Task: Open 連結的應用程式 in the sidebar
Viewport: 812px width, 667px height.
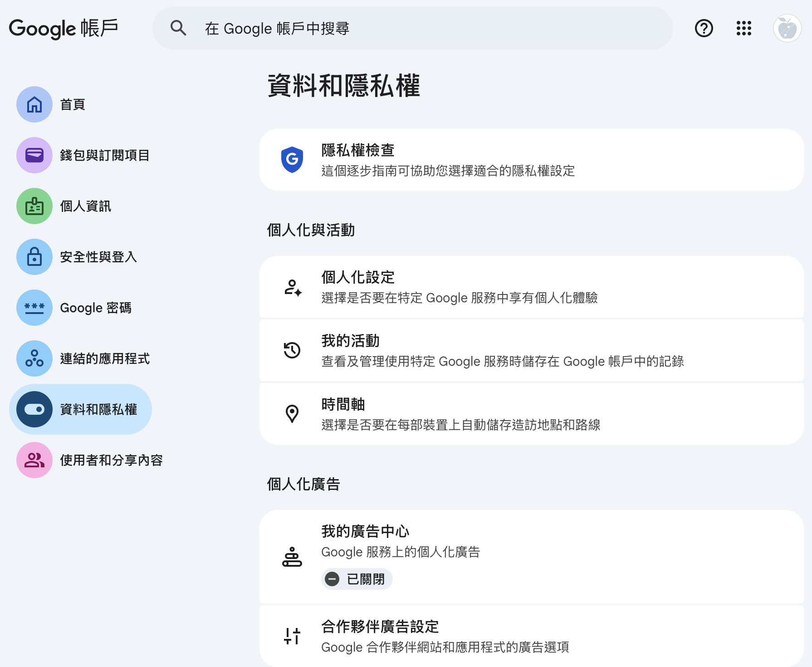Action: 105,358
